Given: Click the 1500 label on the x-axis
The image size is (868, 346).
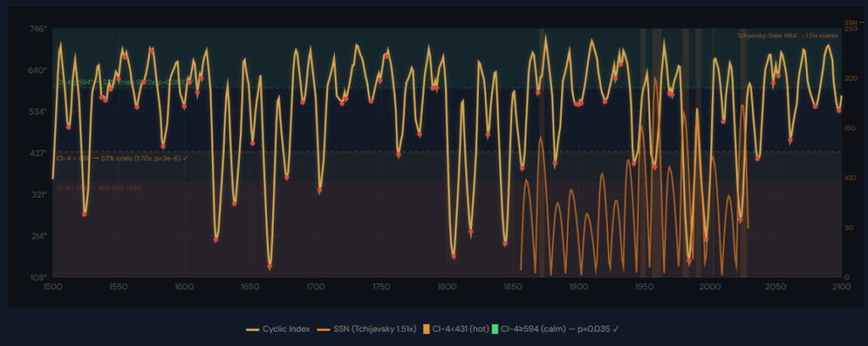Looking at the screenshot, I should [x=53, y=287].
